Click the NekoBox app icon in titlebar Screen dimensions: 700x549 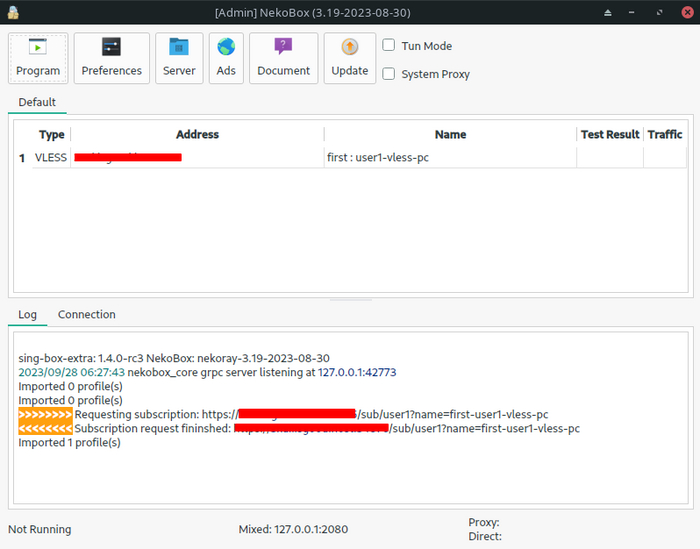pos(13,12)
